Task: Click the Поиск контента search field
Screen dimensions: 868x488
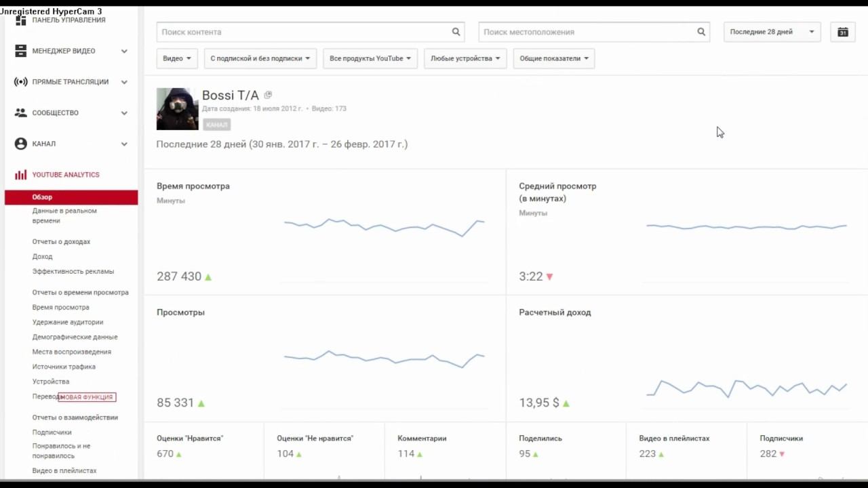Action: click(311, 32)
